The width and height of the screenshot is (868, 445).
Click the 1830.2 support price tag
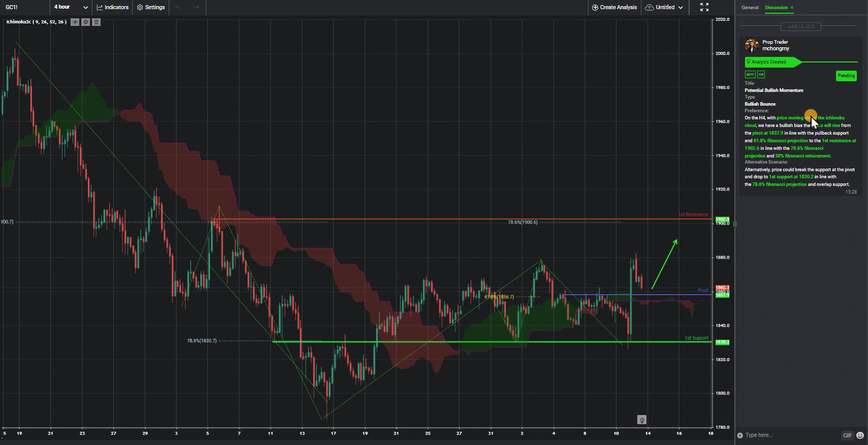(722, 342)
